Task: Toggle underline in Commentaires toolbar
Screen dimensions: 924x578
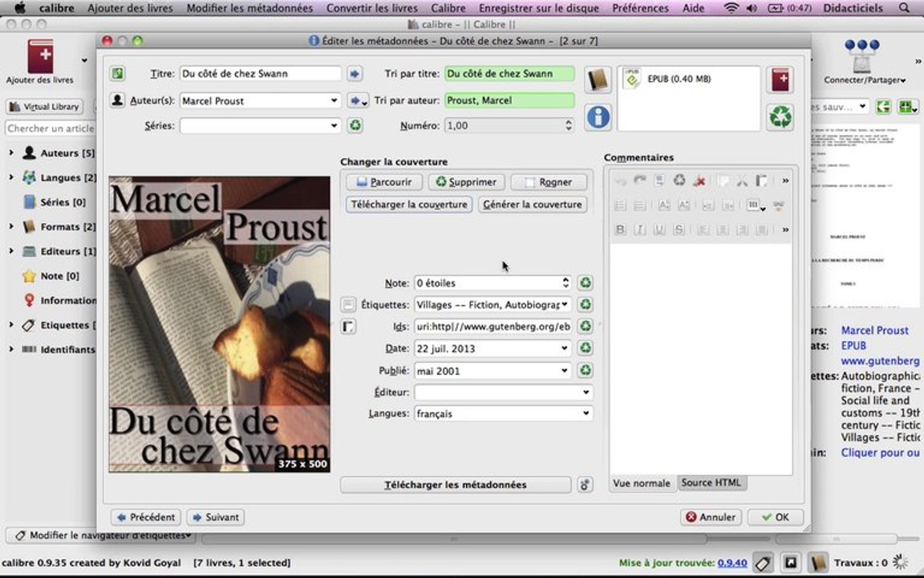Action: click(x=659, y=230)
